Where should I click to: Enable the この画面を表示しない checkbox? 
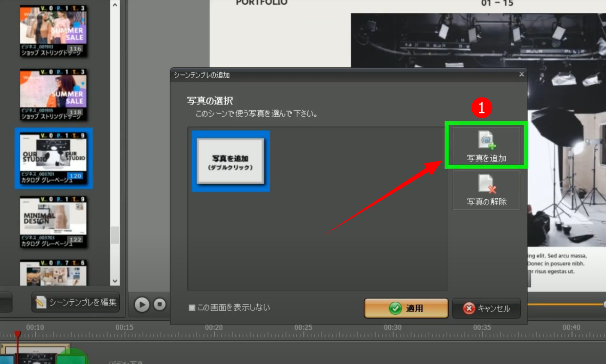(x=192, y=308)
